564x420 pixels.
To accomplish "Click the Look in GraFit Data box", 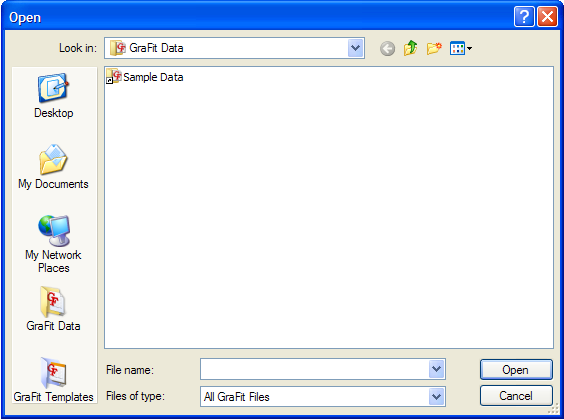I will point(227,48).
